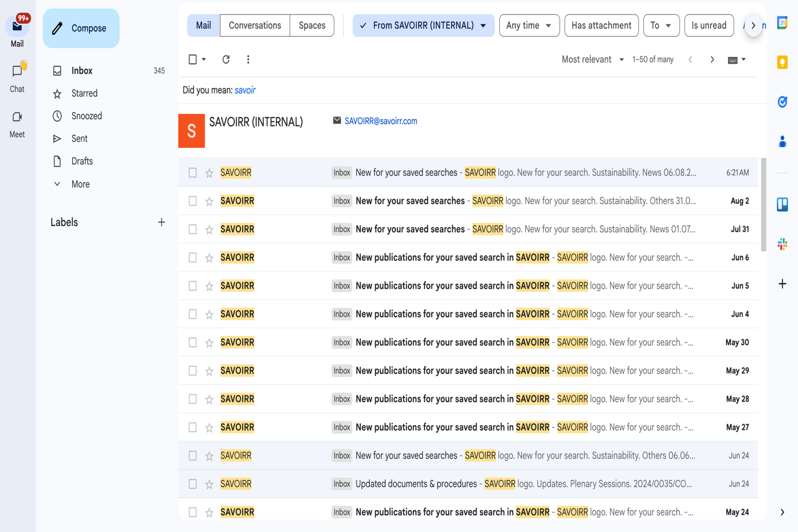798x532 pixels.
Task: Click the SAVOIRR orange S avatar
Action: [x=192, y=131]
